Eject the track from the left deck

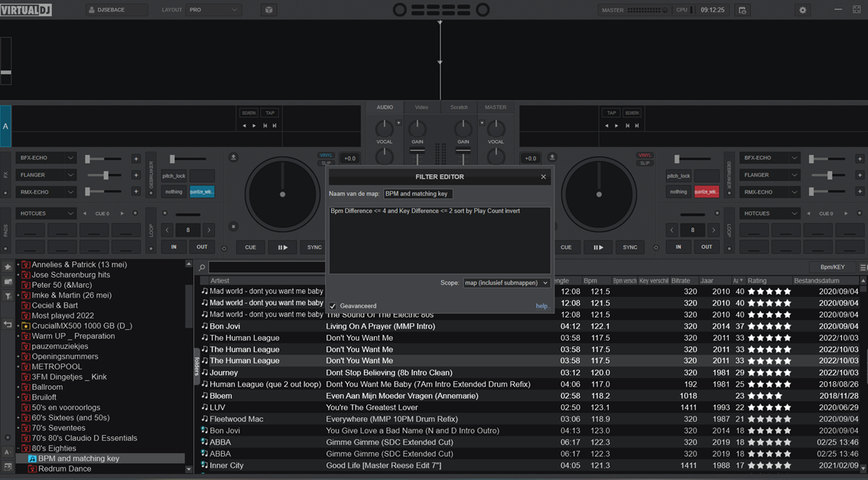(233, 158)
